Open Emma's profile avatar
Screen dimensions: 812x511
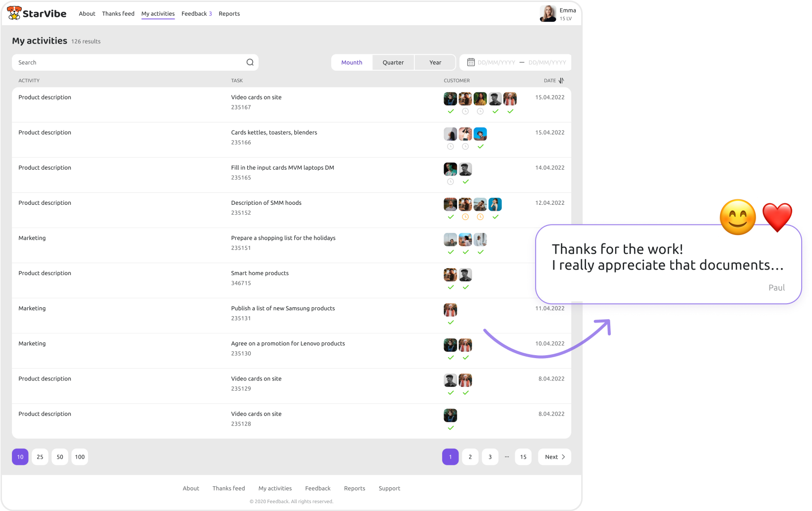click(548, 14)
